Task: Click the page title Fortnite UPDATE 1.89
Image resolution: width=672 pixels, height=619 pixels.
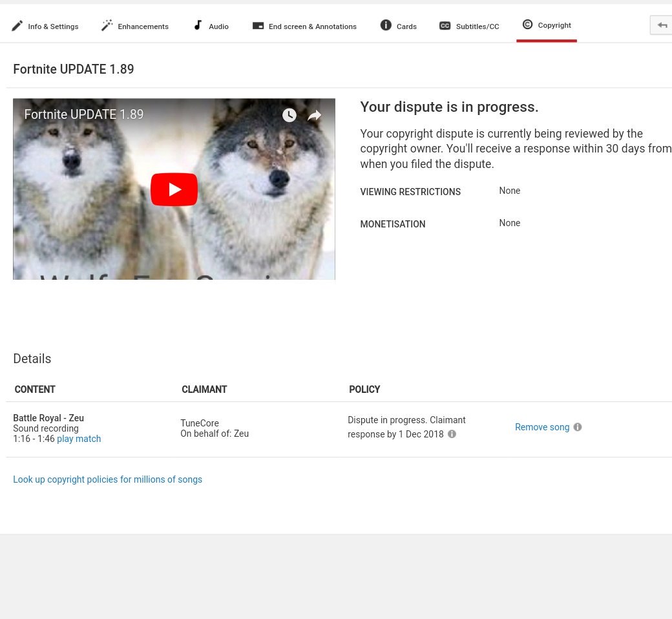Action: [x=73, y=69]
